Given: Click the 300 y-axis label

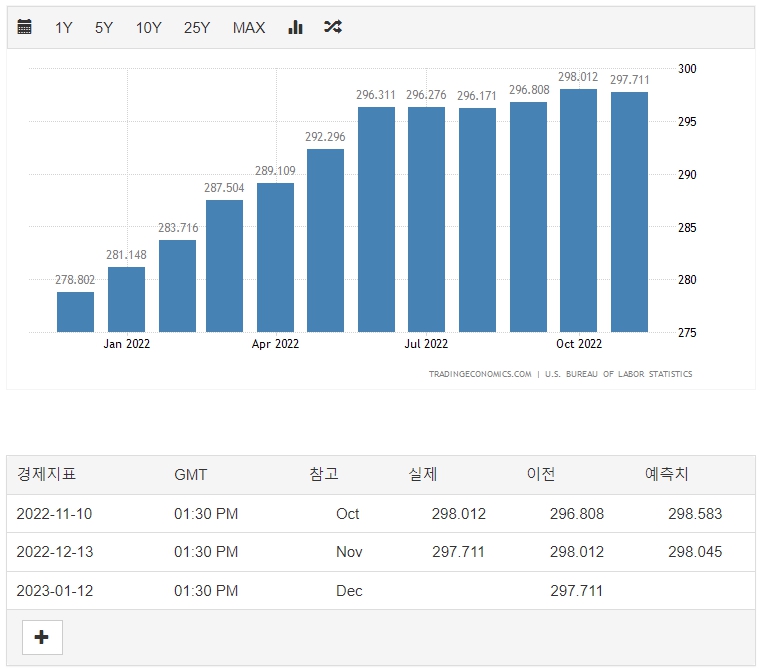Looking at the screenshot, I should (687, 69).
